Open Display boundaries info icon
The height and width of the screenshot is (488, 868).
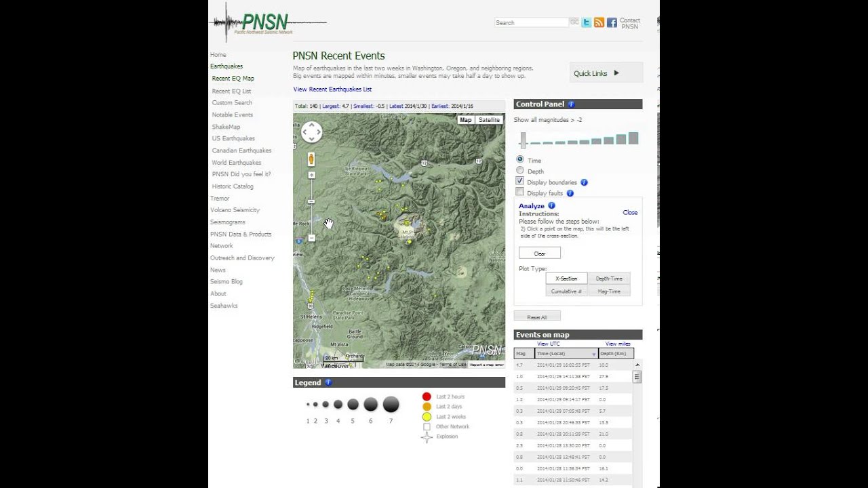[584, 182]
